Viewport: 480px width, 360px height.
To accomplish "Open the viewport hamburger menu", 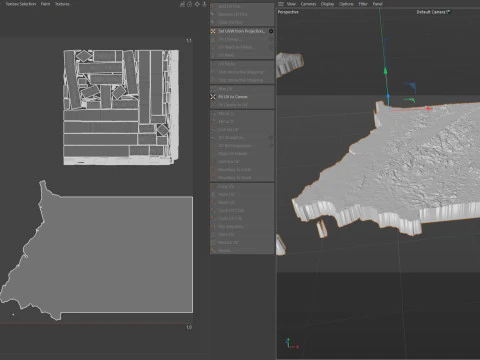I will 281,4.
